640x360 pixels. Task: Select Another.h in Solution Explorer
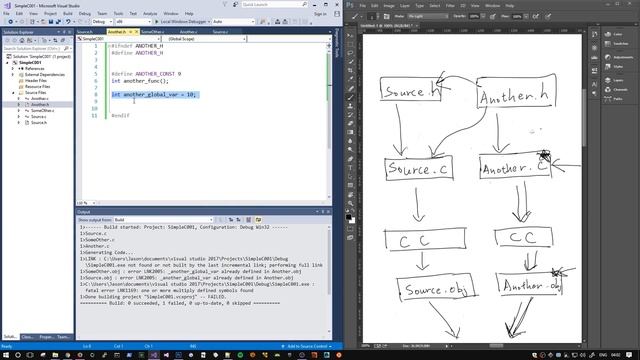coord(40,104)
